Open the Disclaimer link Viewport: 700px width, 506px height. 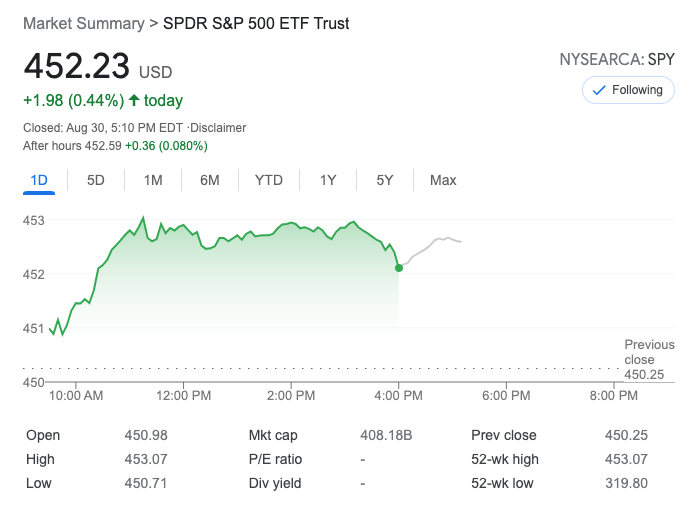(x=217, y=128)
